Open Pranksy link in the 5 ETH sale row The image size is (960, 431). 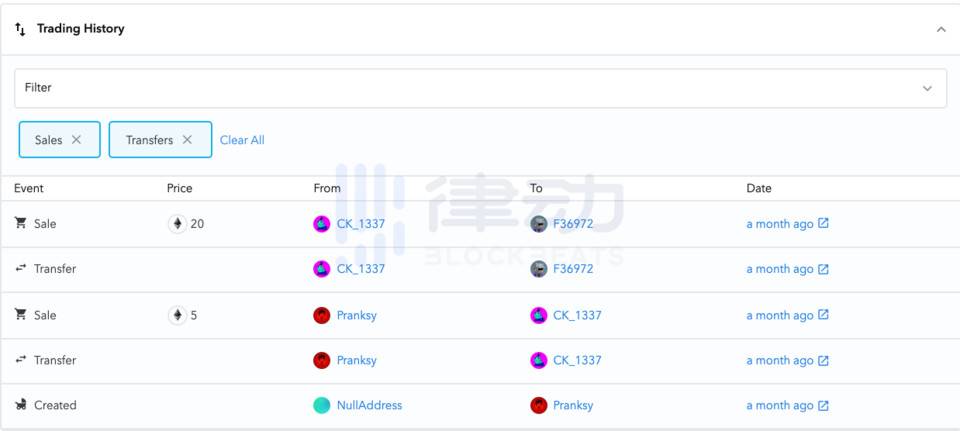(x=356, y=315)
